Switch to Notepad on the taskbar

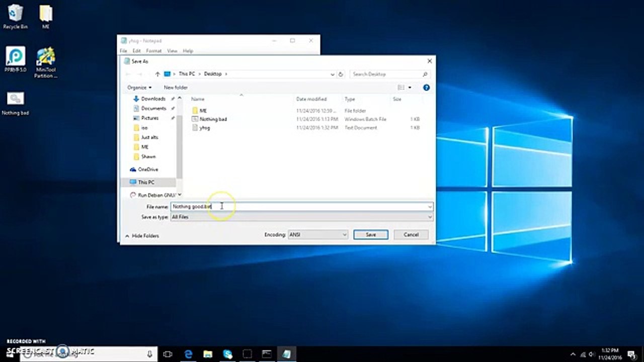286,354
